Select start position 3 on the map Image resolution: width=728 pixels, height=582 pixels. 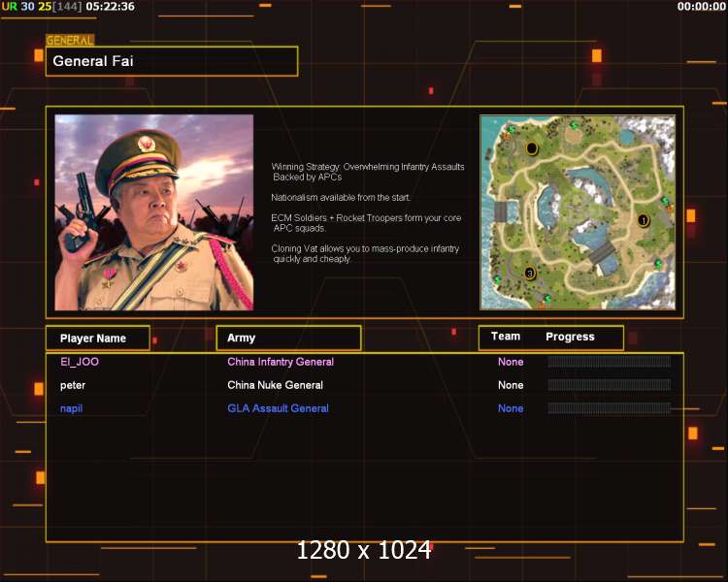(x=530, y=273)
